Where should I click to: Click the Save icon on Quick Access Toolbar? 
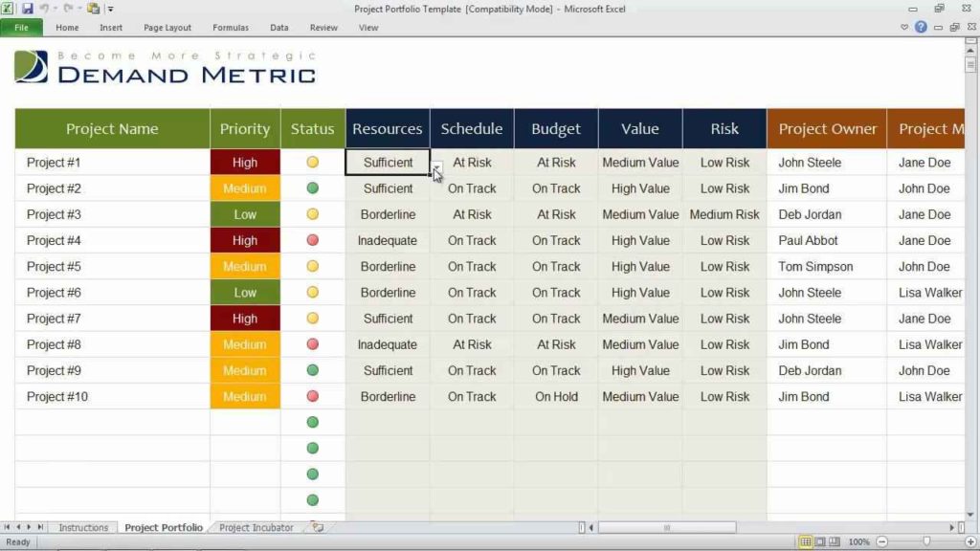28,9
